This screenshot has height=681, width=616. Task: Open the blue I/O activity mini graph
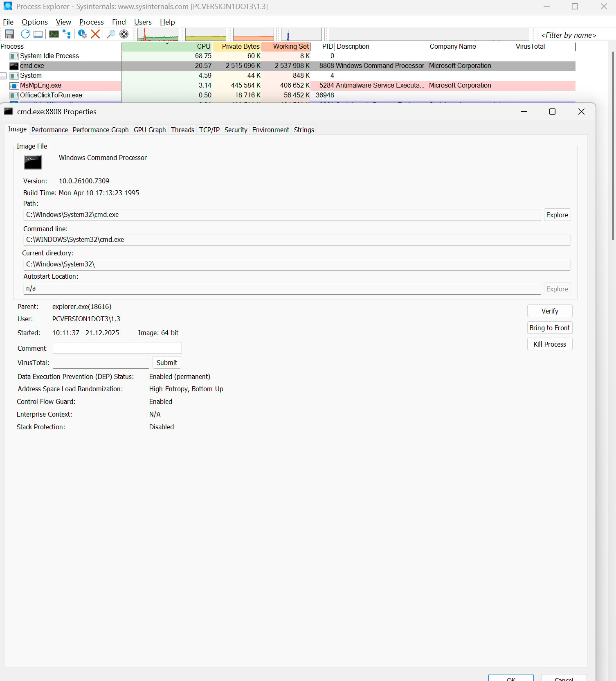click(x=301, y=34)
